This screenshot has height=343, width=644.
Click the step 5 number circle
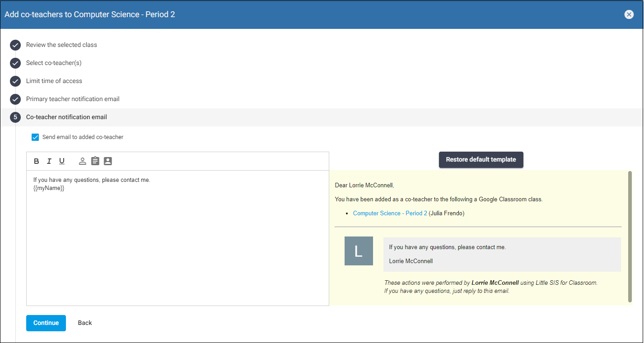click(15, 117)
